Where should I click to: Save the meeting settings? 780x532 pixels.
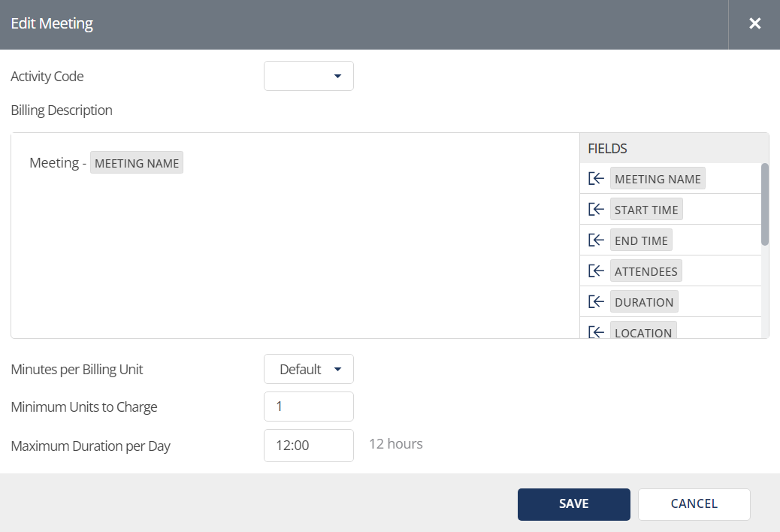[573, 504]
